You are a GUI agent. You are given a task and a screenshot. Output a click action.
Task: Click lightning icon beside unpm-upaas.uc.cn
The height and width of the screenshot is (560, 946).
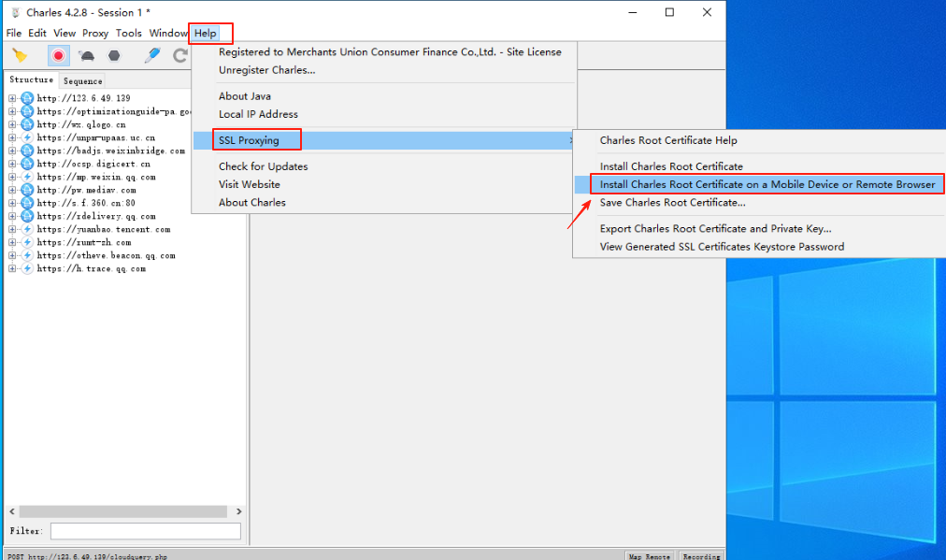[x=27, y=137]
